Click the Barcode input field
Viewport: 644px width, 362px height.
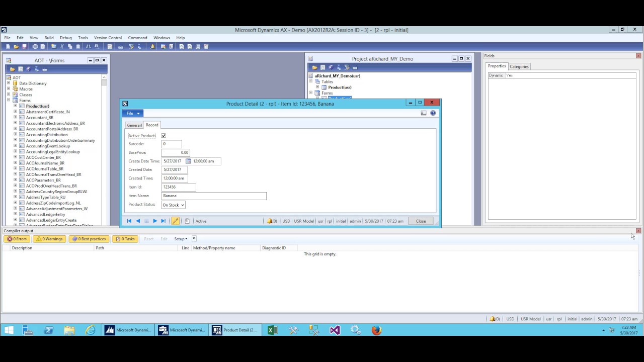(172, 144)
